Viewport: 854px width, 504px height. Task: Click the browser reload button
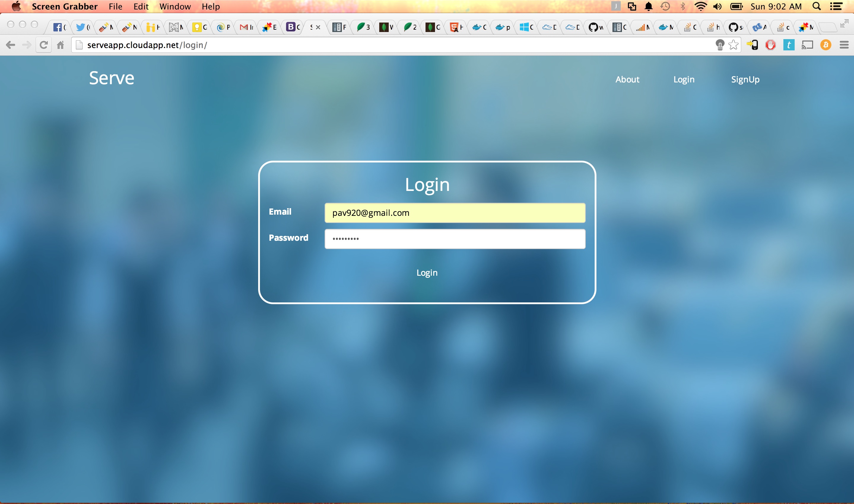point(44,45)
